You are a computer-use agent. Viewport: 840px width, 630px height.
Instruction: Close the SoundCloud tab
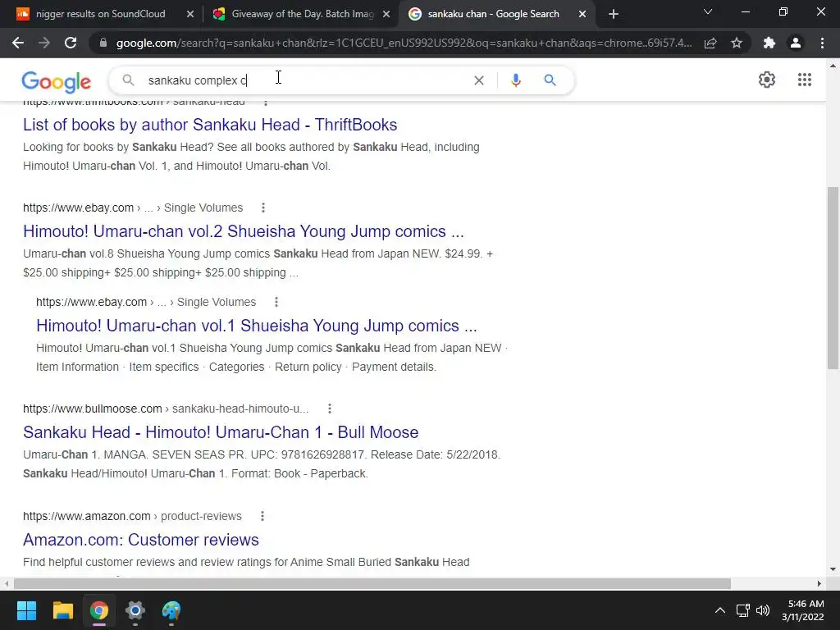click(x=189, y=15)
